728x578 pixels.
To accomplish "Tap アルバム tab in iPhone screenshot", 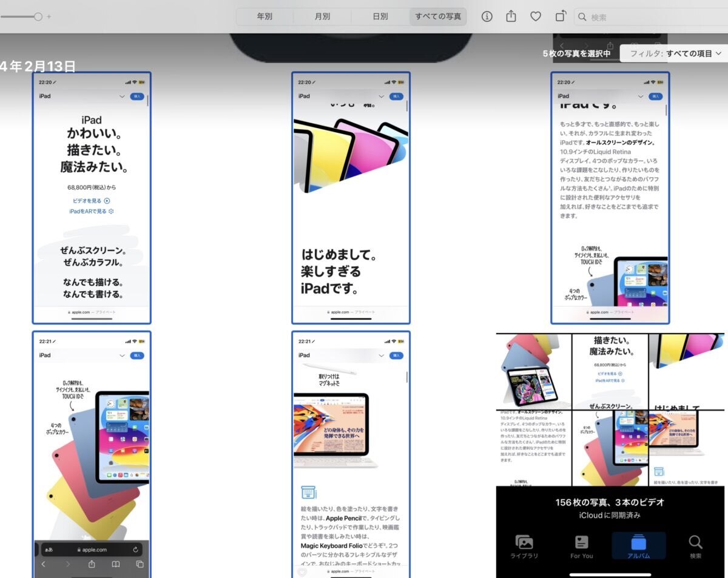I will 639,546.
